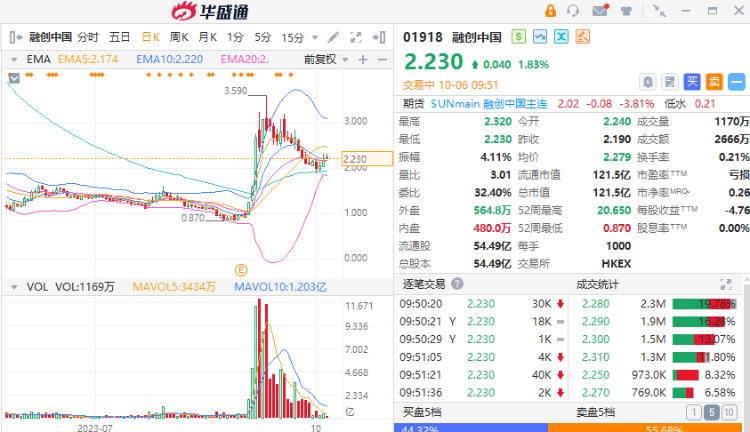Image resolution: width=750 pixels, height=432 pixels.
Task: Click the 外盘 value 564.8万
Action: pos(492,210)
